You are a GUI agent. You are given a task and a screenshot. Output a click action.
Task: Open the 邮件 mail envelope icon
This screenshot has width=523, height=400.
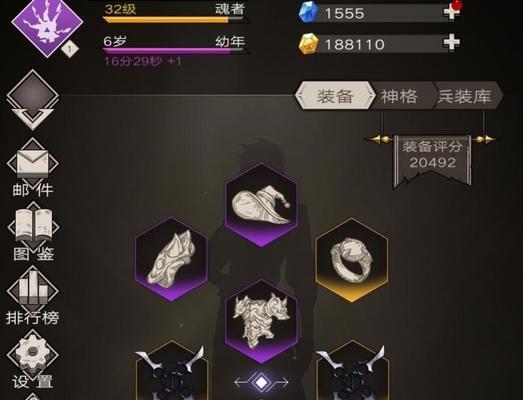33,164
